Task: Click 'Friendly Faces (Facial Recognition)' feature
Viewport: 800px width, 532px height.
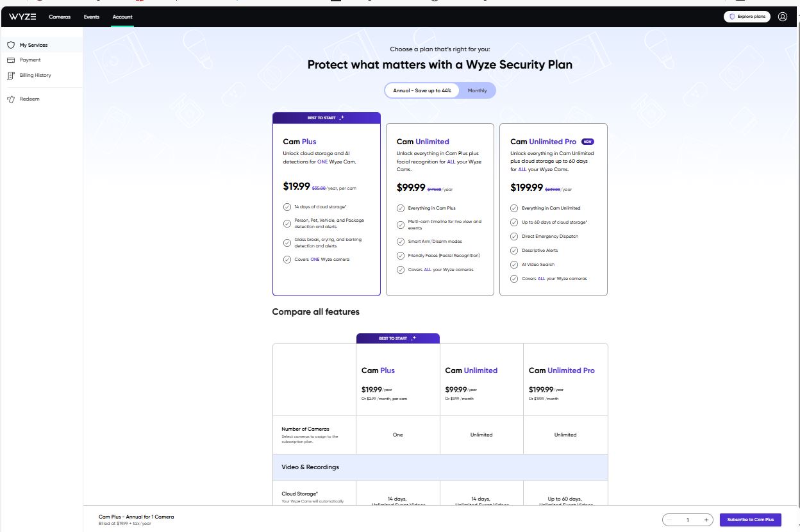Action: tap(444, 256)
